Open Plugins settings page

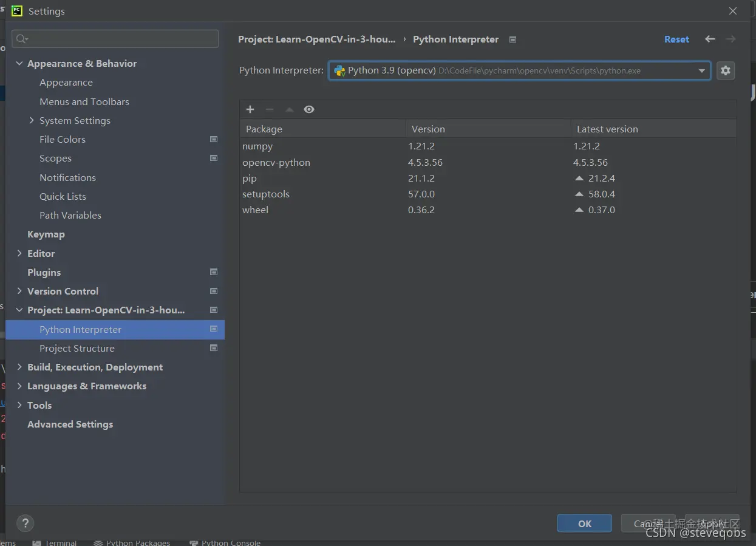pyautogui.click(x=44, y=272)
